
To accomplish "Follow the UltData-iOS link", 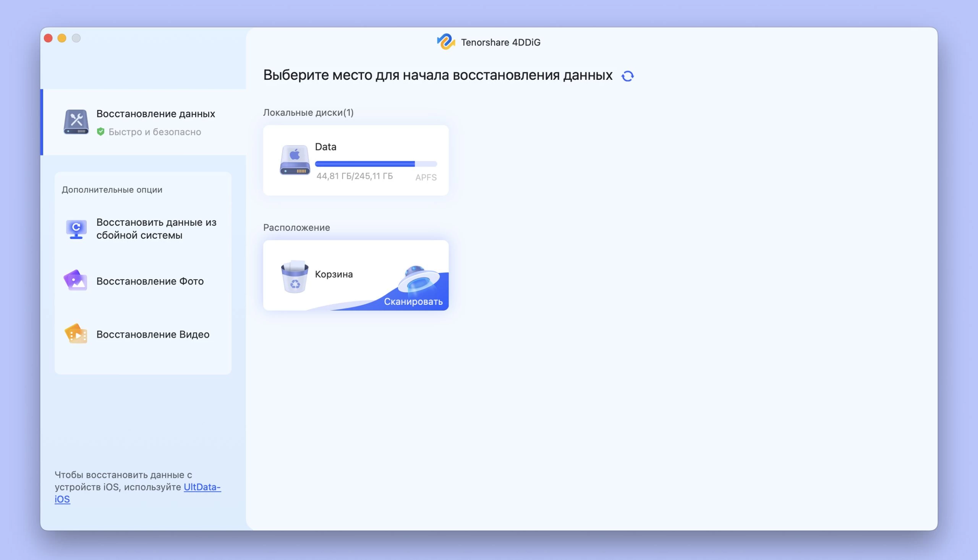I will 202,487.
